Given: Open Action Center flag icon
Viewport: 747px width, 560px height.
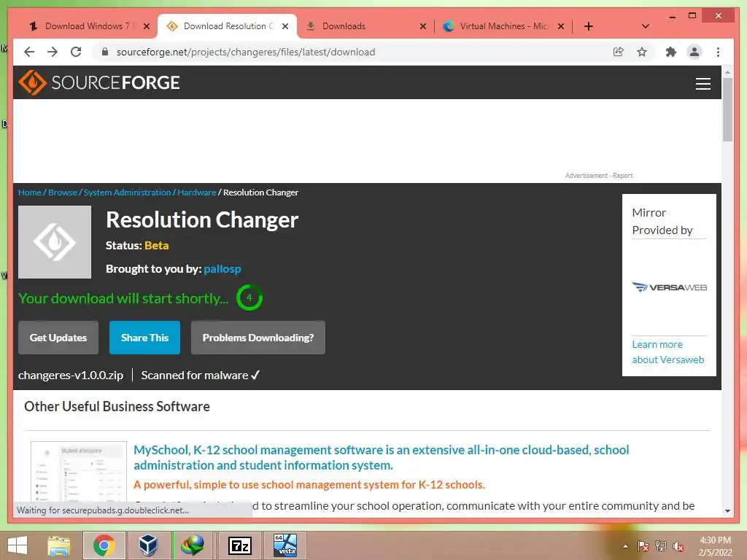Looking at the screenshot, I should pos(643,546).
